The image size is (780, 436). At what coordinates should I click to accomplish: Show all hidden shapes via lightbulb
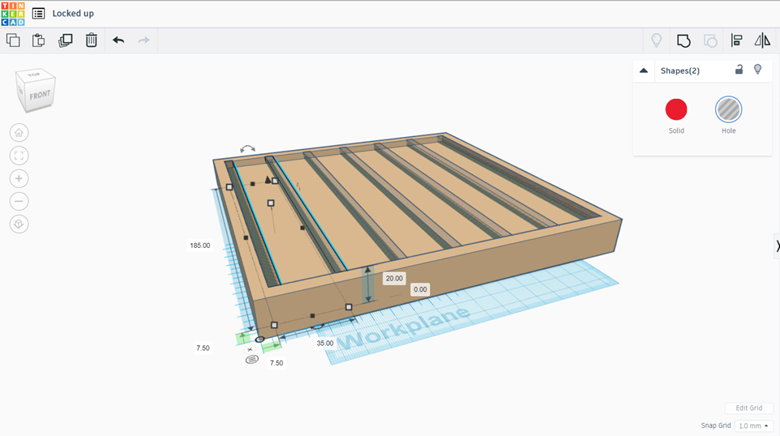(x=657, y=40)
